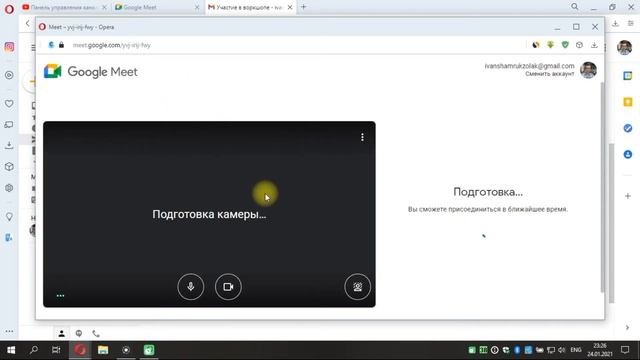Open the Gmail phone call tab icon
The image size is (640, 360).
[x=96, y=334]
